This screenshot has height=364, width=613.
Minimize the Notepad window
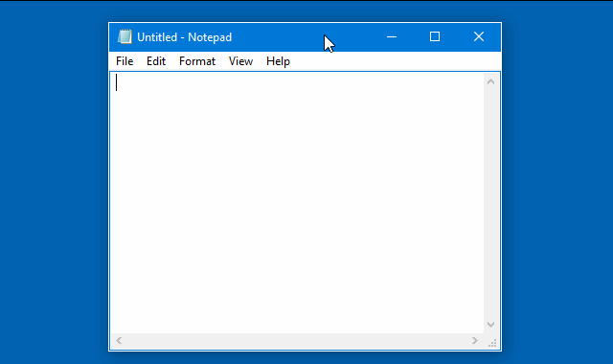click(392, 37)
